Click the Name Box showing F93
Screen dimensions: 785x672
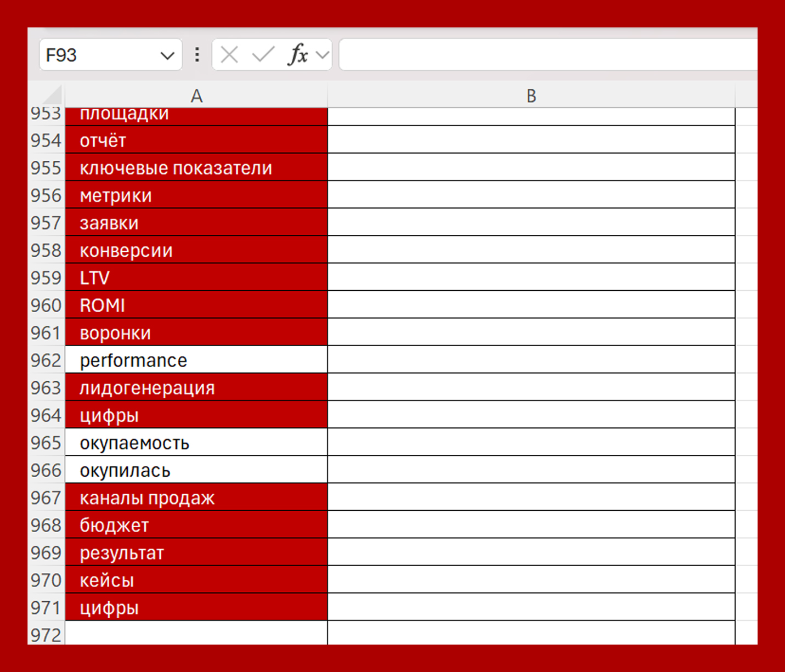111,55
